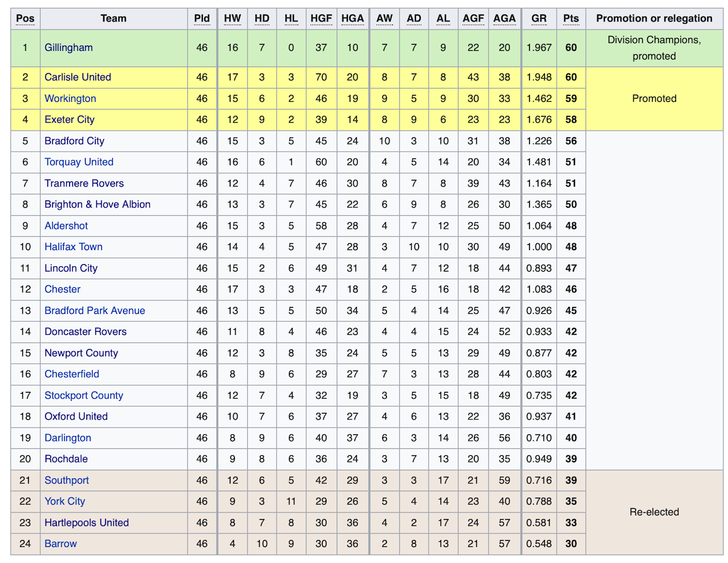The width and height of the screenshot is (728, 563).
Task: Follow the Newport County link
Action: coord(81,353)
